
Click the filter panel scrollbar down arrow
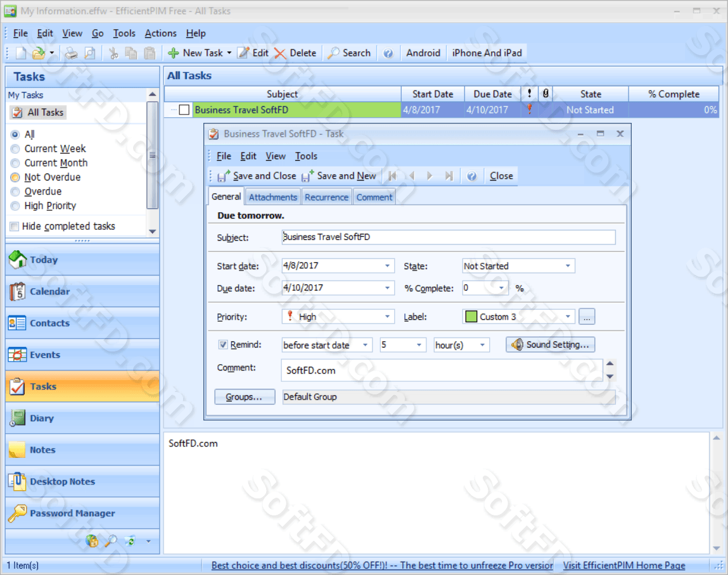click(152, 232)
